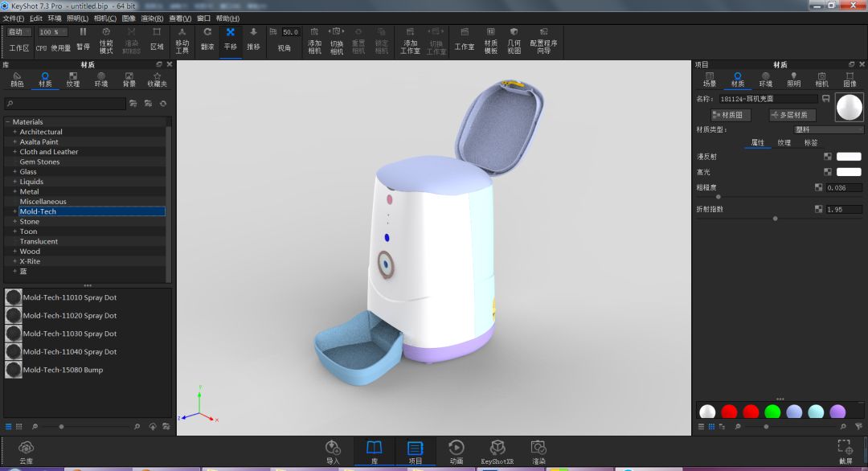Image resolution: width=868 pixels, height=471 pixels.
Task: Switch to the 纹理 tab in material properties
Action: [x=784, y=143]
